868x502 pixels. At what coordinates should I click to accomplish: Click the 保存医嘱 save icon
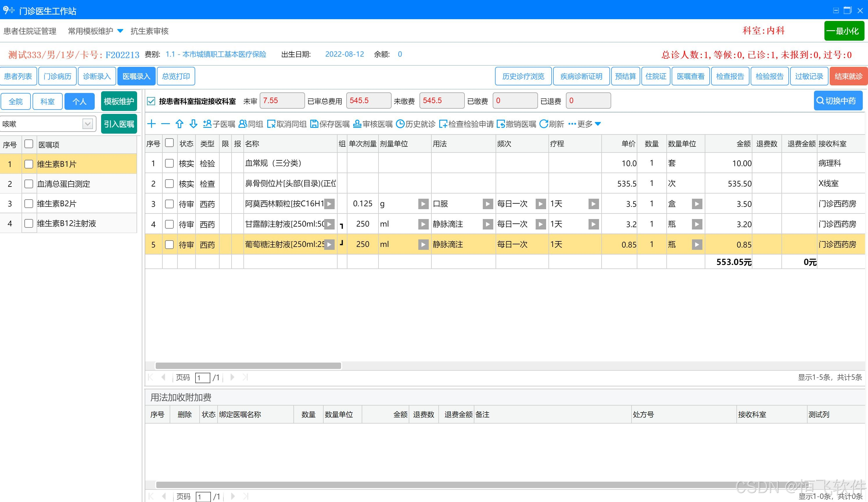point(314,124)
